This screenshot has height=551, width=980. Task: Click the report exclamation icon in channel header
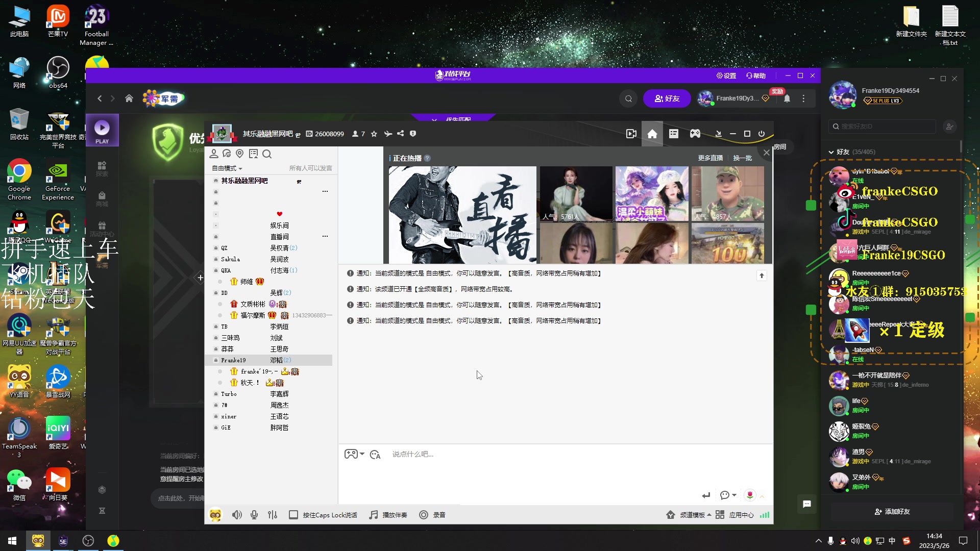(413, 134)
